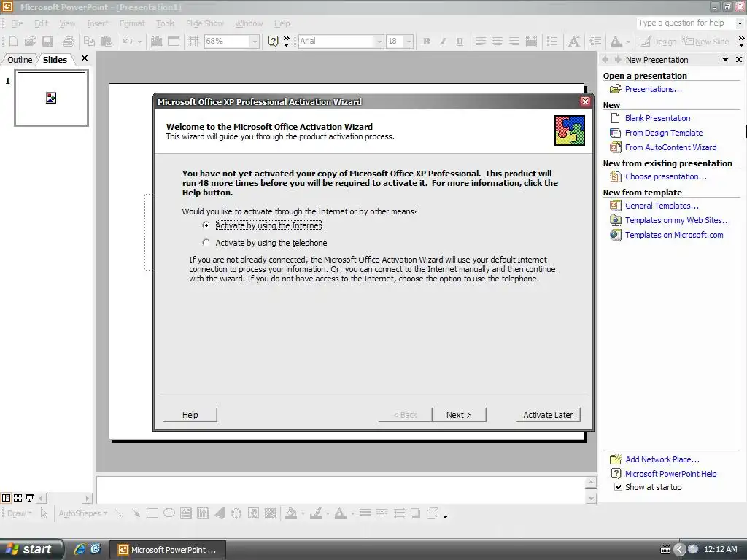Open the Insert menu
The height and width of the screenshot is (560, 747).
(98, 23)
